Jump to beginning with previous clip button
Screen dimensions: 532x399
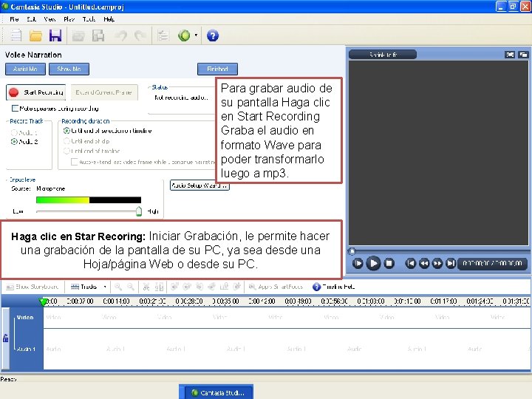(x=411, y=263)
